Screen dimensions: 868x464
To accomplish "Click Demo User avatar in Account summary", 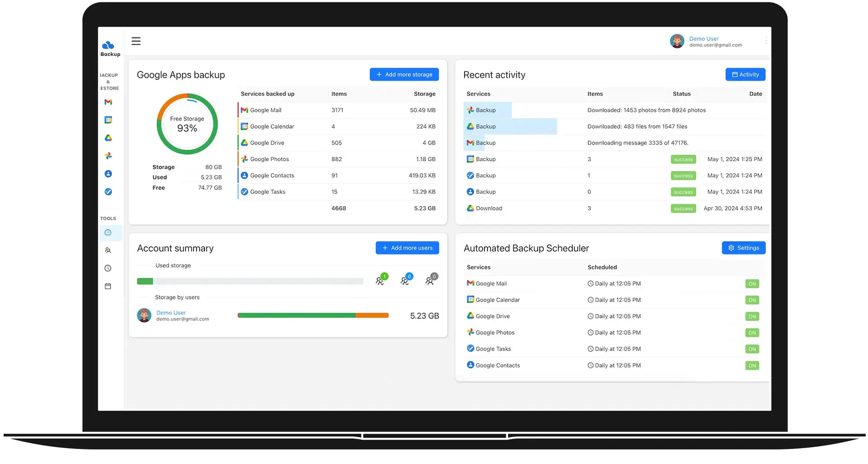I will click(144, 315).
